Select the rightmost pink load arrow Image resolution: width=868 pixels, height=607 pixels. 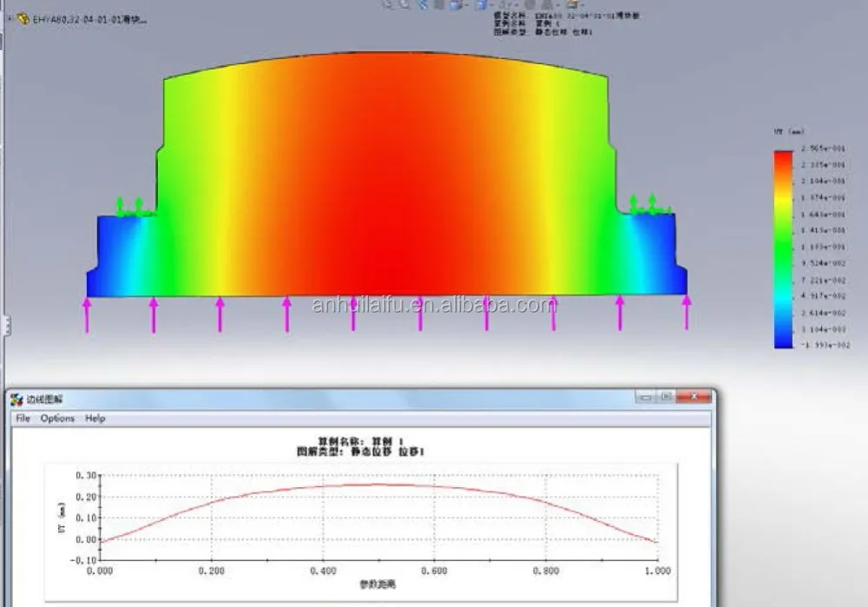click(x=687, y=313)
